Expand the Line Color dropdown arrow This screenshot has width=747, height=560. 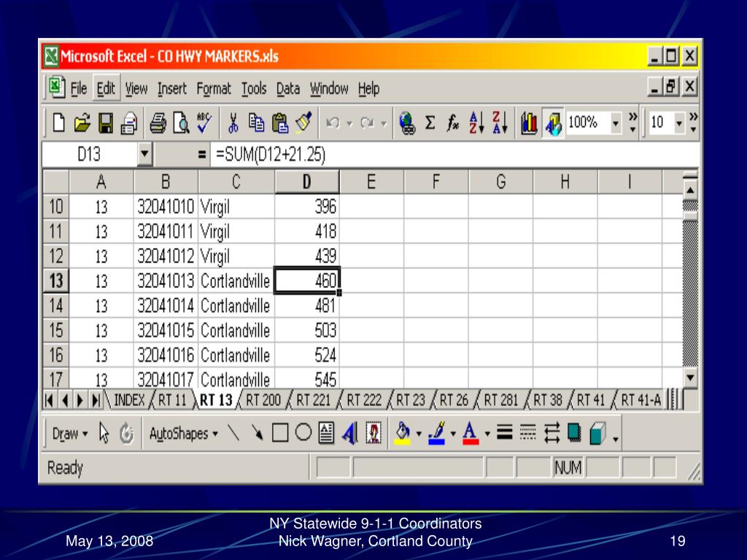[x=452, y=434]
